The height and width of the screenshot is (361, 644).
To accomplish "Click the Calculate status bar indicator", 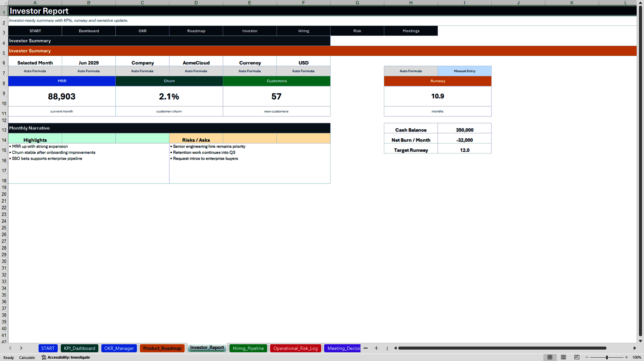I will [27, 358].
